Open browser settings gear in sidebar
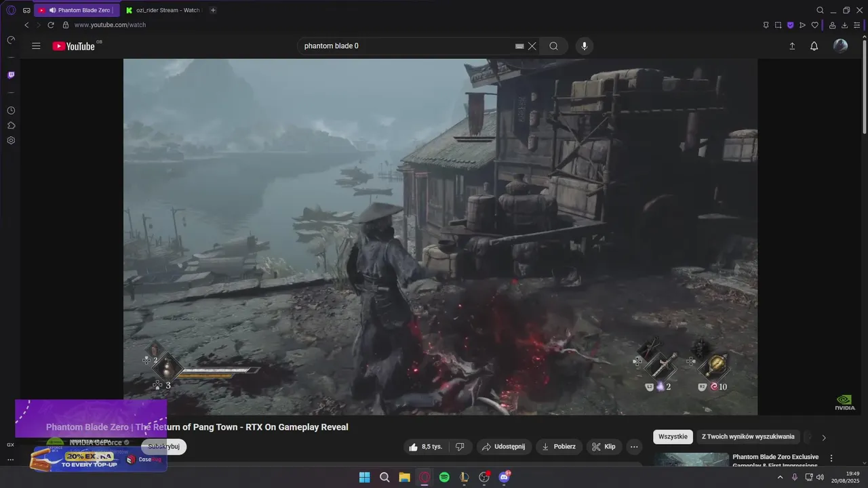 click(x=11, y=140)
